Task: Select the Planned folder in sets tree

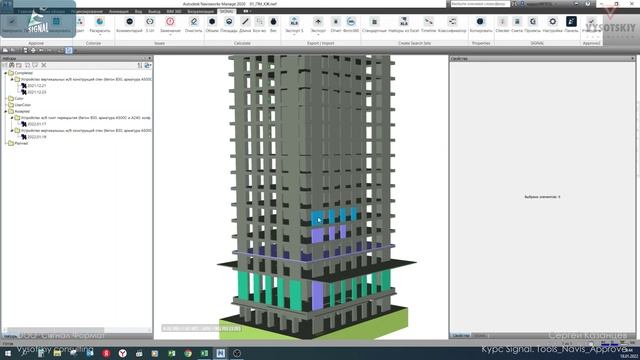Action: coord(18,143)
